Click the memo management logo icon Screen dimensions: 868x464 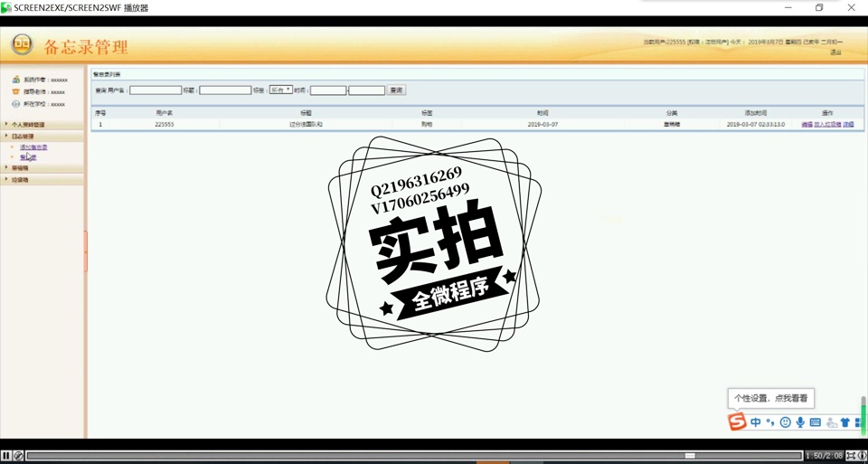22,44
